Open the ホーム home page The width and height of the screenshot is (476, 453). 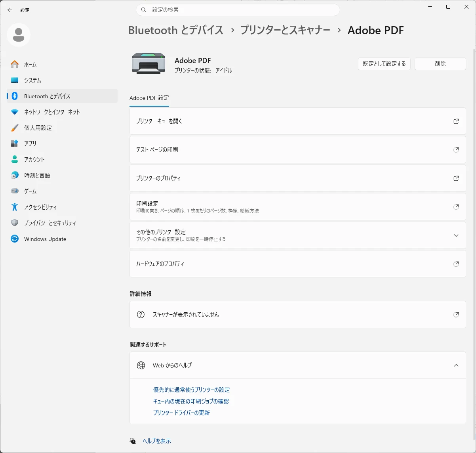(x=62, y=64)
